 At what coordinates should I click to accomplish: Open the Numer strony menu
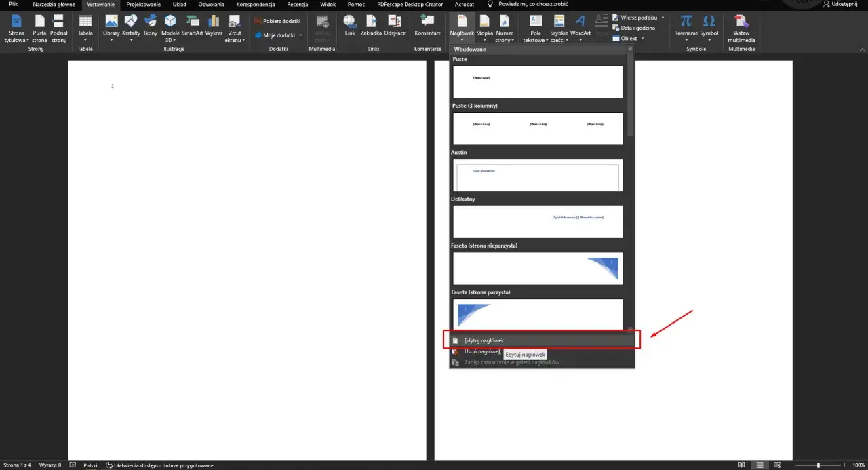pyautogui.click(x=505, y=28)
